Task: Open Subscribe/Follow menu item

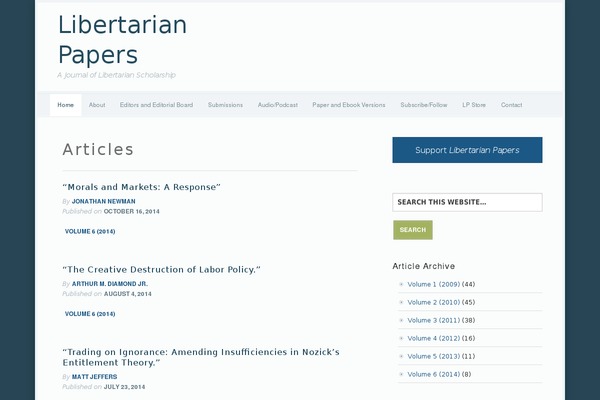Action: 424,105
